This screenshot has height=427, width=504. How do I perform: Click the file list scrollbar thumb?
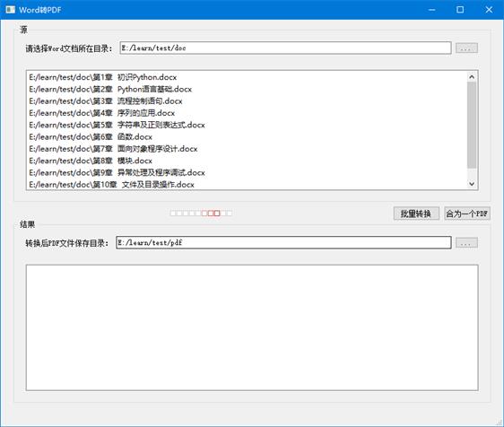click(x=472, y=125)
